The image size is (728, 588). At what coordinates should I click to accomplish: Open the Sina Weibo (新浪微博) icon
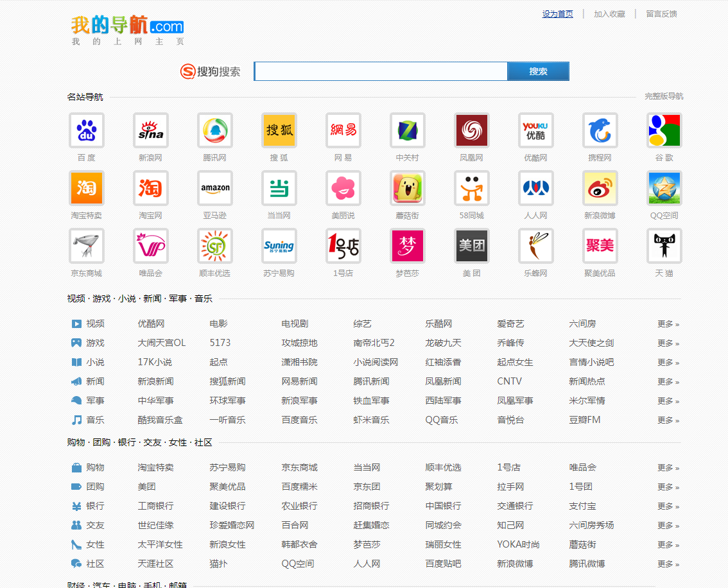point(600,188)
